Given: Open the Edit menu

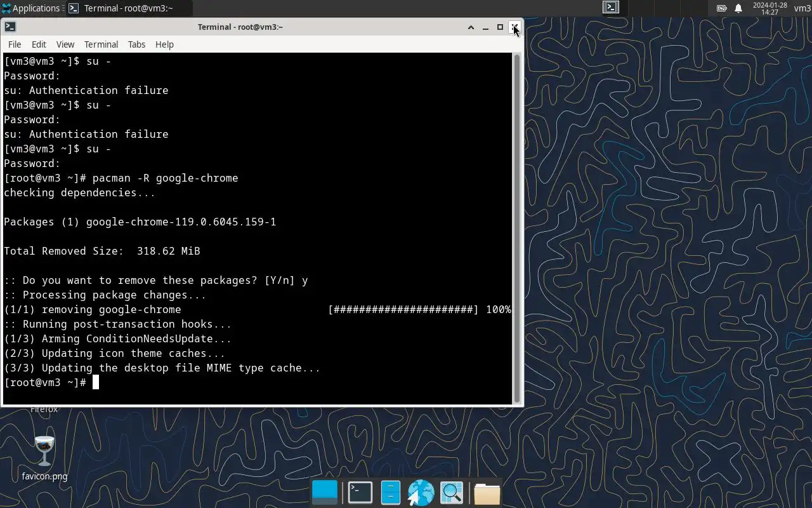Looking at the screenshot, I should tap(39, 44).
